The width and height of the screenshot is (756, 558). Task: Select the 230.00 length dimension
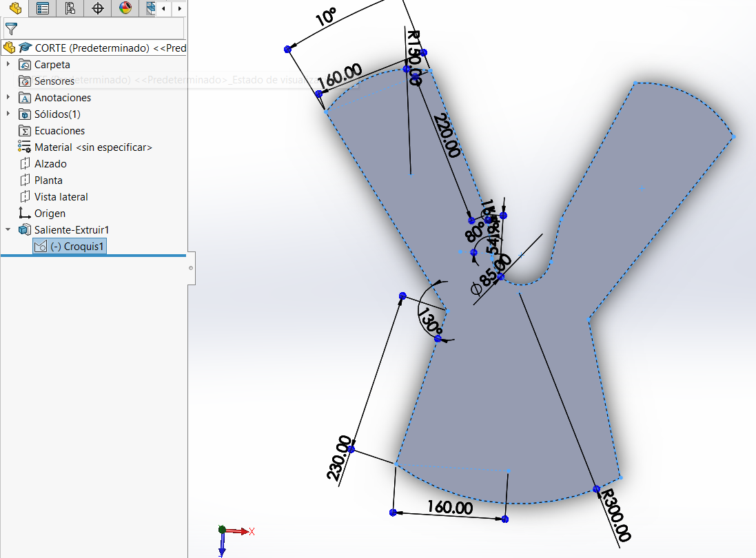(x=340, y=458)
